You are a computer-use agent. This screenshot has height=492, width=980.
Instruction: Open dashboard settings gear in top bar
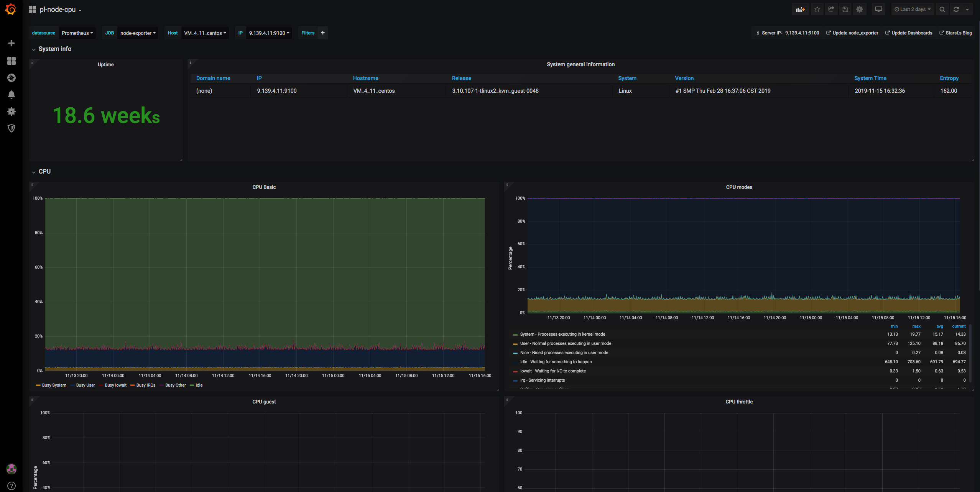click(860, 10)
